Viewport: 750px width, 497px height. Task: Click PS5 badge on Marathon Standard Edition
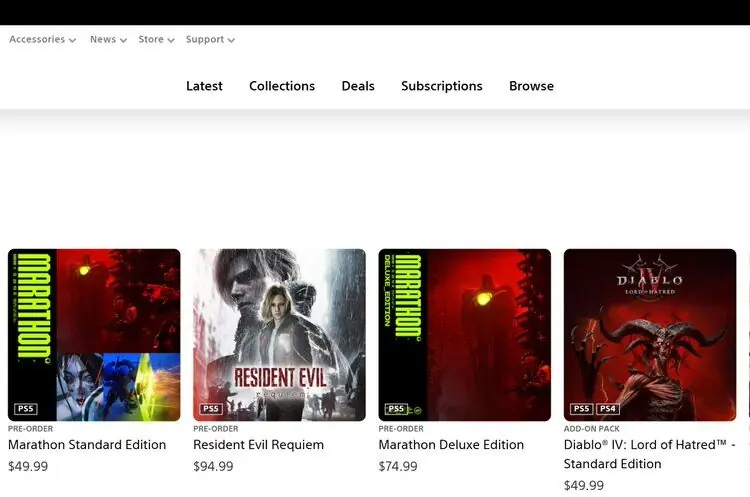26,409
